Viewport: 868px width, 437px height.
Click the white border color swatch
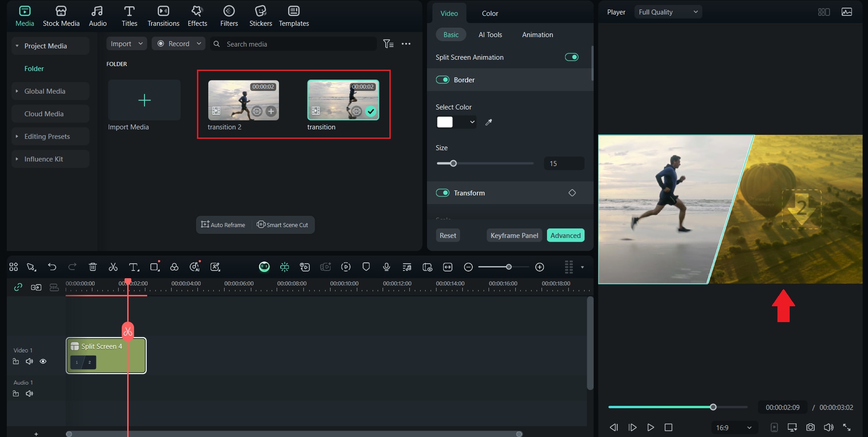tap(445, 122)
